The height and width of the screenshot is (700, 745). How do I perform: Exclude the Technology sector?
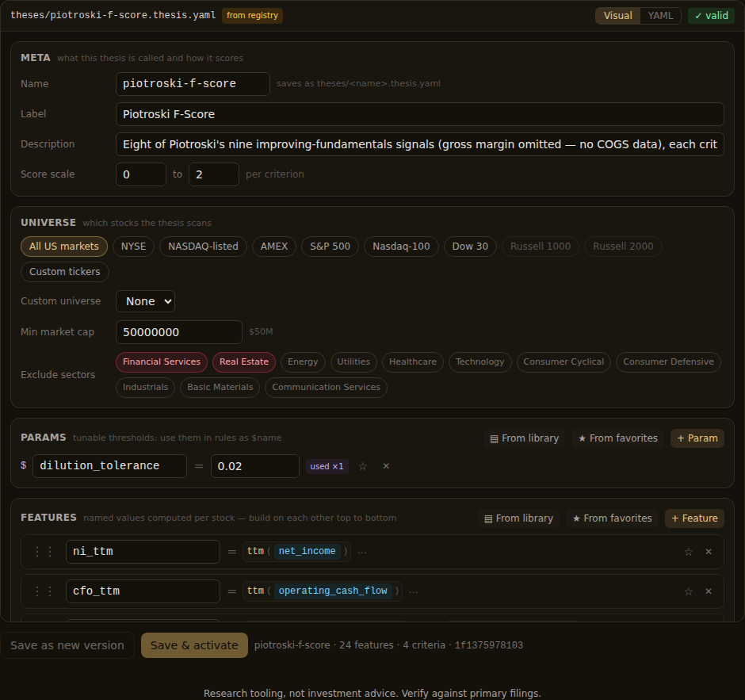coord(479,362)
